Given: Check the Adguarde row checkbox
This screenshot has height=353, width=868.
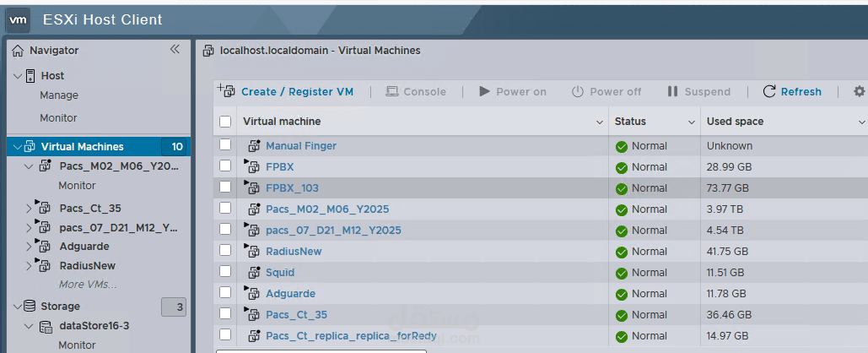Looking at the screenshot, I should [224, 292].
